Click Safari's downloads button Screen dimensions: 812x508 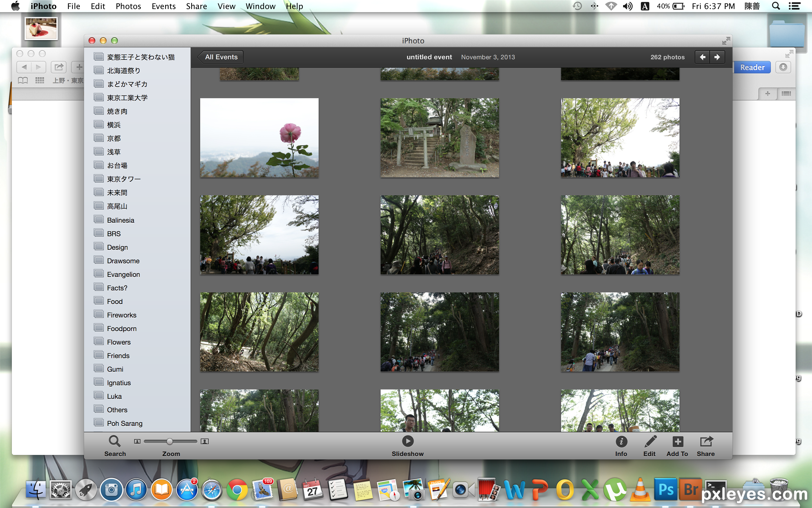[783, 67]
